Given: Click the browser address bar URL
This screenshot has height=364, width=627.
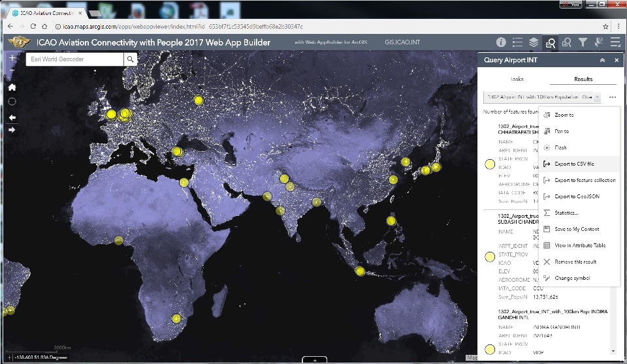Looking at the screenshot, I should (x=183, y=26).
